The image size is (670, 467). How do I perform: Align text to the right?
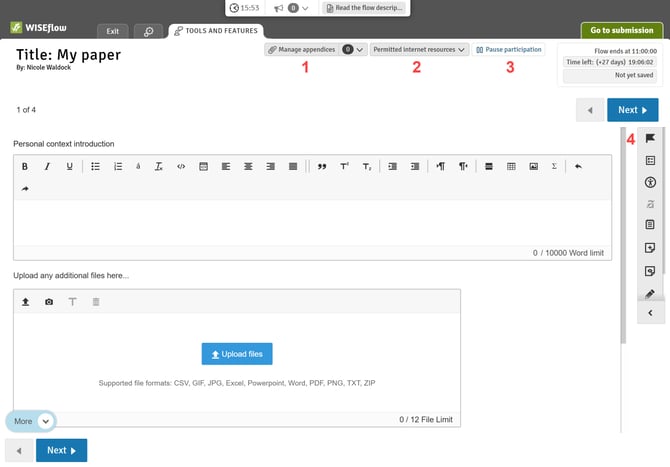270,167
